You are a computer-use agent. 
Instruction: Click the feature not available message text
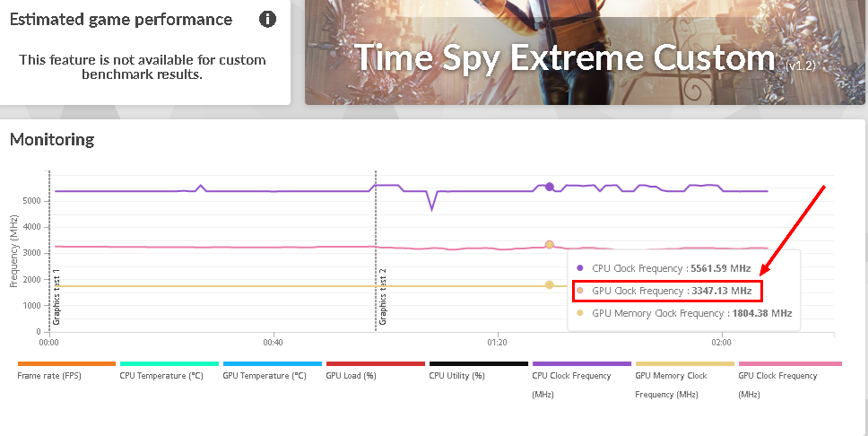click(143, 67)
